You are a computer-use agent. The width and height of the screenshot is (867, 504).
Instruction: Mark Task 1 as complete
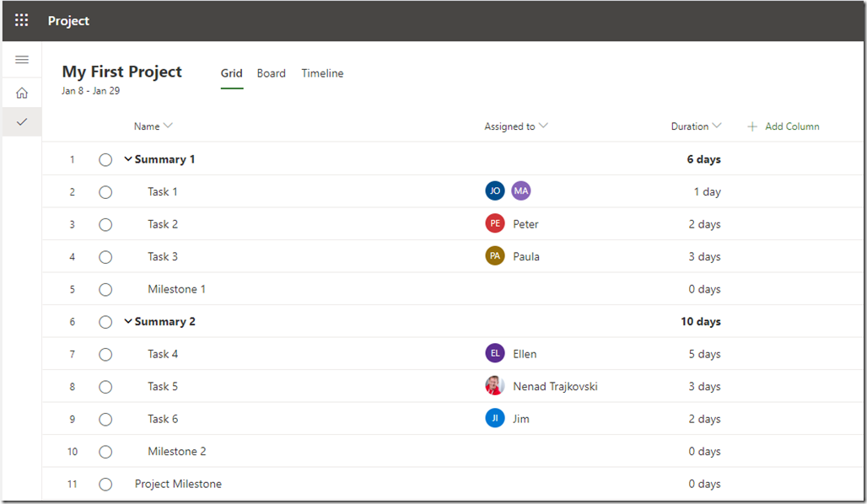click(x=105, y=192)
